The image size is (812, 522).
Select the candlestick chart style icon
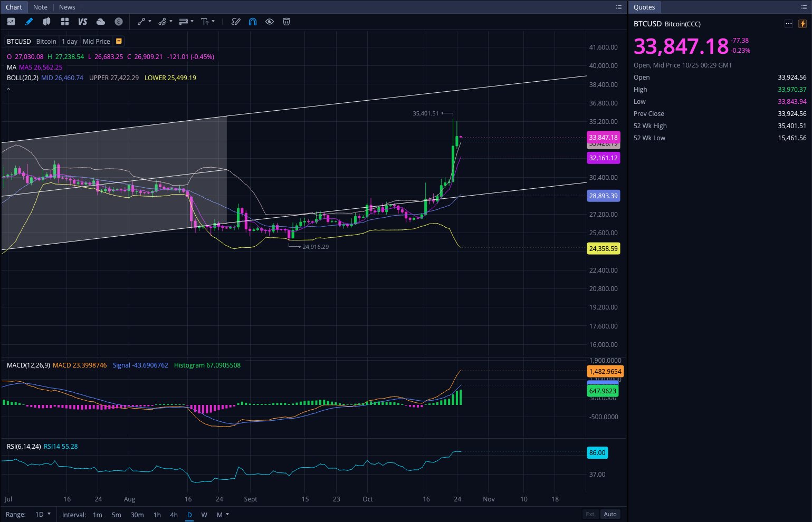[x=46, y=22]
